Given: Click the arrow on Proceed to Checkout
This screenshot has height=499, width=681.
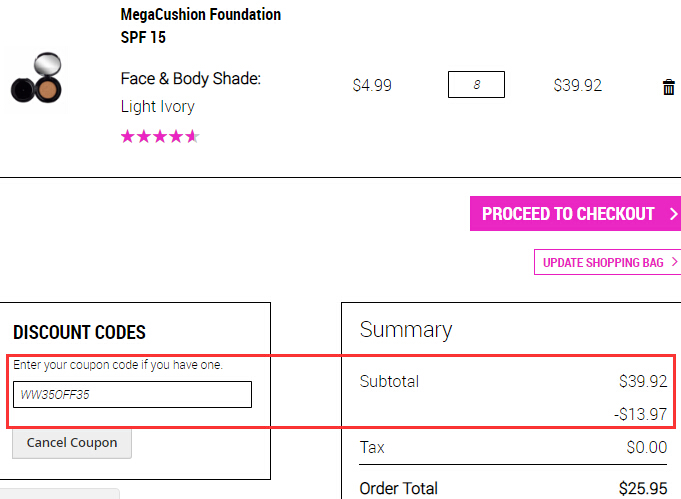Looking at the screenshot, I should [673, 214].
